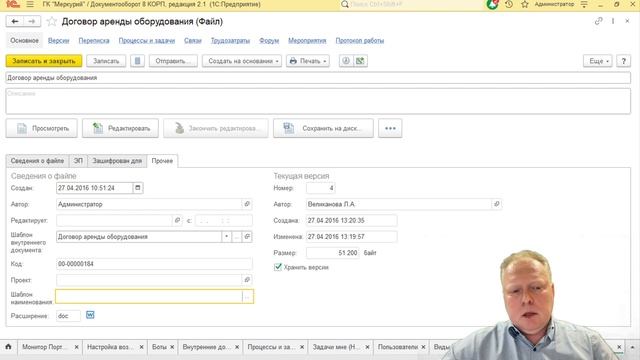Switch to the ЭП tab
Viewport: 640px width, 360px height.
click(78, 161)
